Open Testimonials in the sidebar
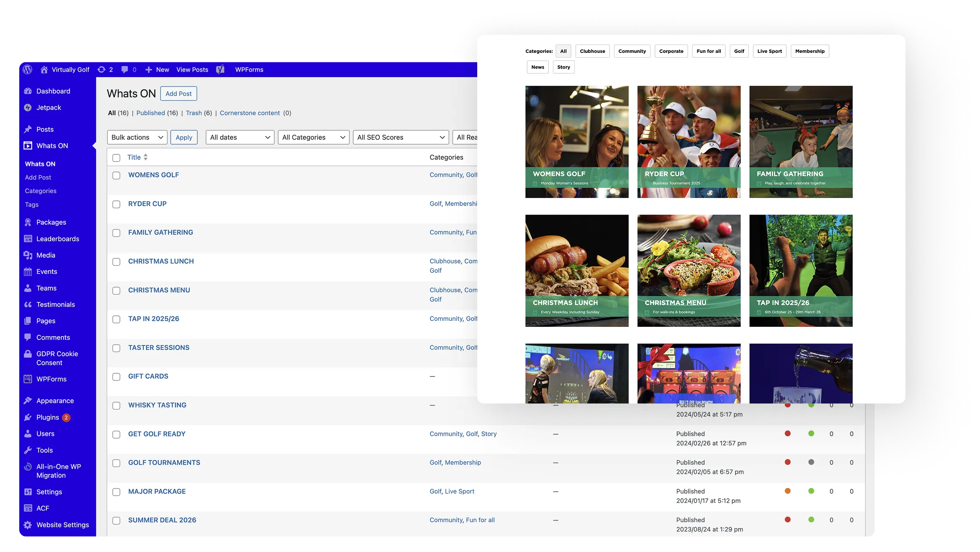Viewport: 980px width, 552px height. tap(55, 305)
